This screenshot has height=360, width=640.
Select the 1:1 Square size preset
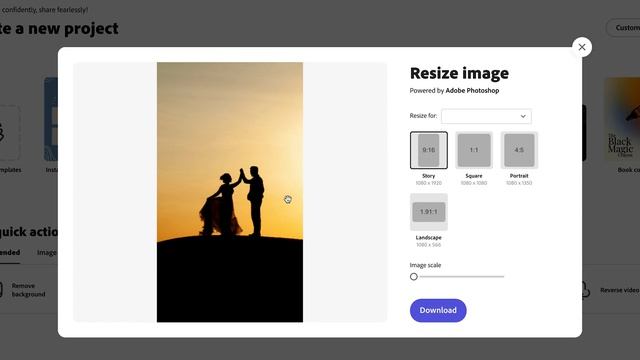click(474, 150)
